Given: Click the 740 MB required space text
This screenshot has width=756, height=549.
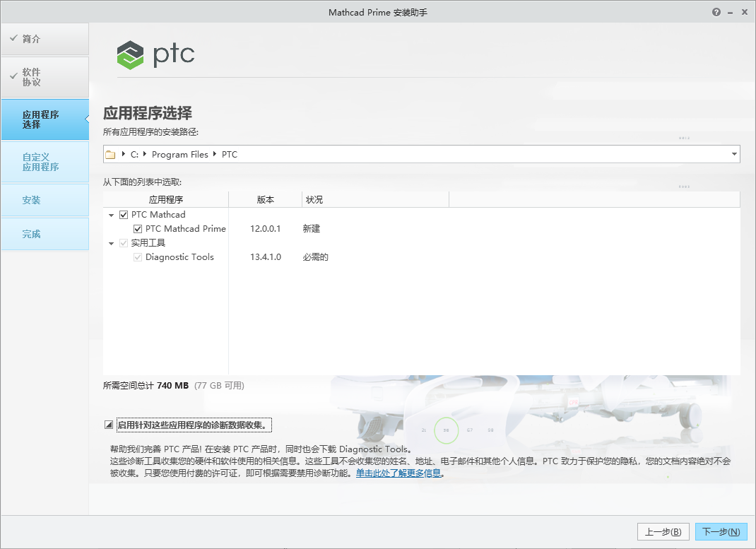Looking at the screenshot, I should tap(172, 386).
